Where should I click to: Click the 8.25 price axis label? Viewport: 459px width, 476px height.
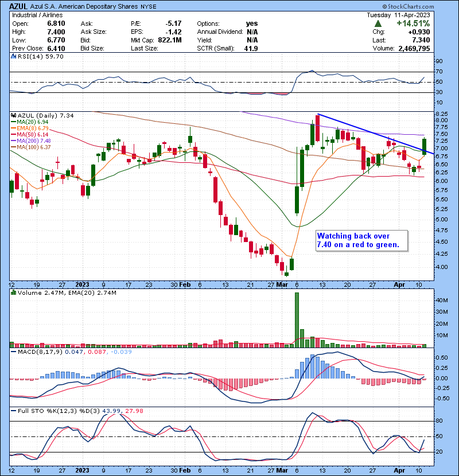point(441,114)
